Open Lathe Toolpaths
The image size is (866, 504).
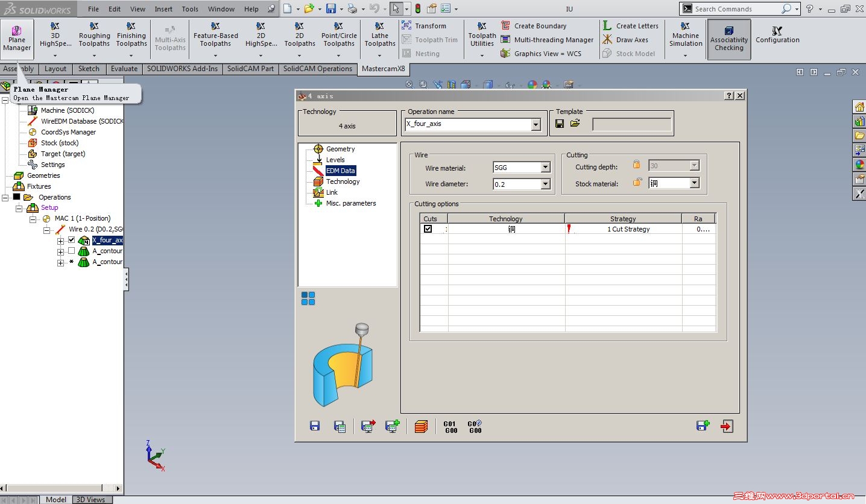tap(380, 39)
